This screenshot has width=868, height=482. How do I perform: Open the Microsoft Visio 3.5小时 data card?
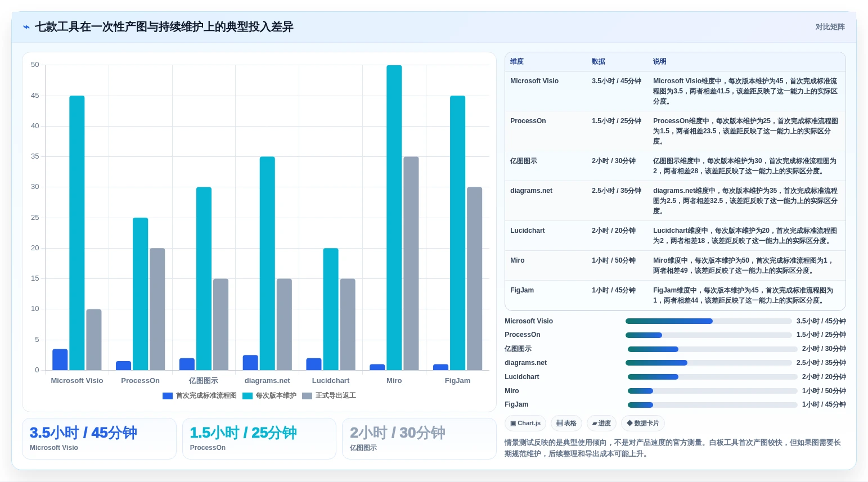pos(99,439)
